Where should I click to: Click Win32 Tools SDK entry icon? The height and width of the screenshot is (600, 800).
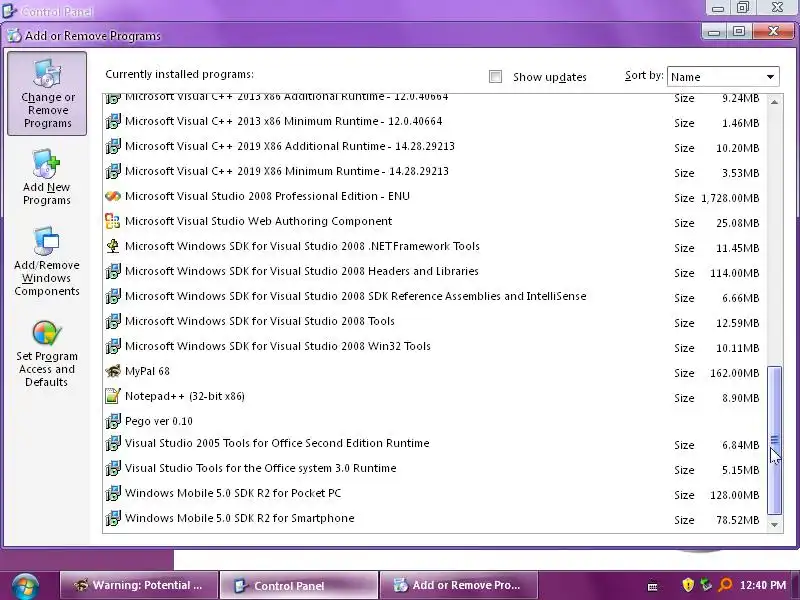point(113,346)
